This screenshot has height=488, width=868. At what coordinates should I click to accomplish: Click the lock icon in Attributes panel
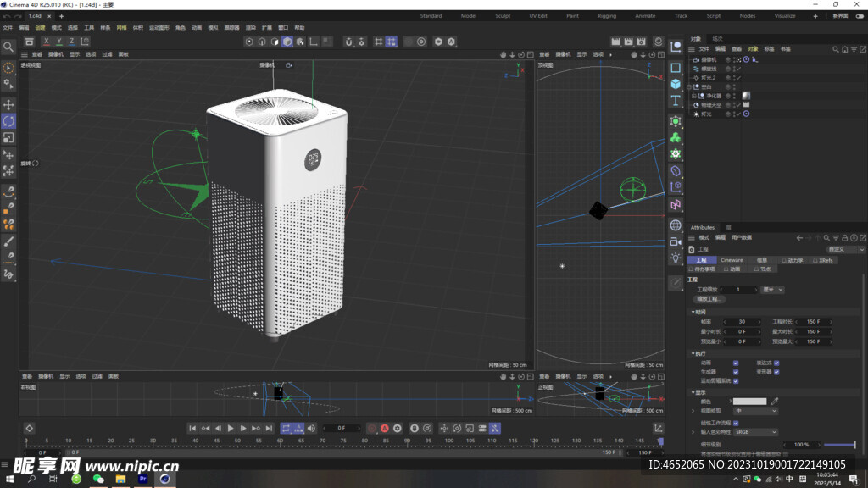(x=845, y=238)
